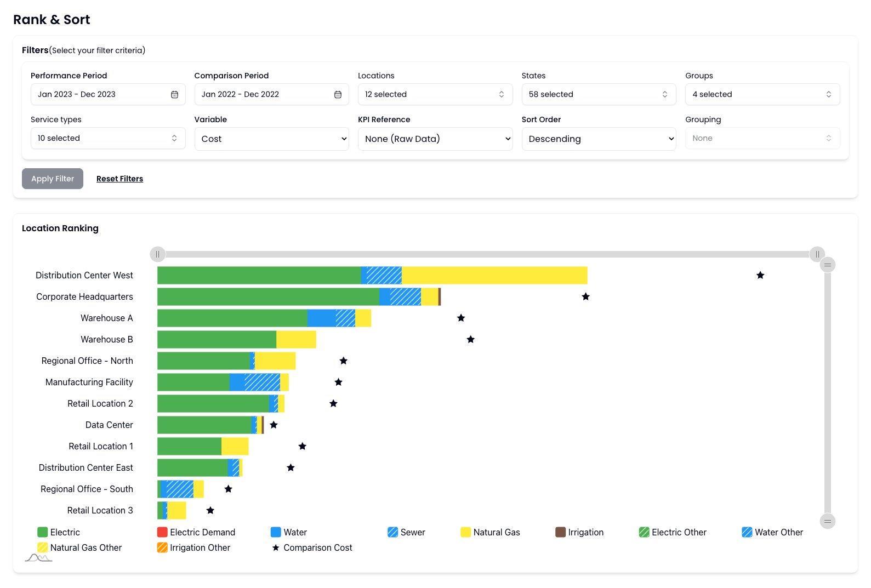Image resolution: width=871 pixels, height=588 pixels.
Task: Click the Corporate Headquarters axis label
Action: [84, 296]
